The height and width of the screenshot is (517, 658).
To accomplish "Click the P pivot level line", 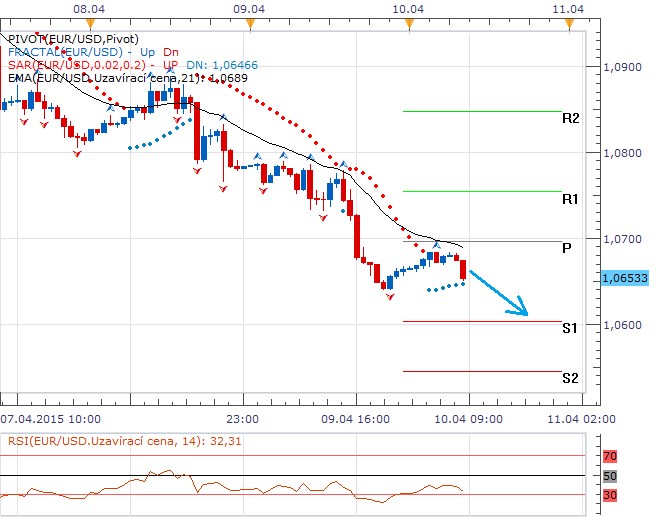I will (x=481, y=241).
